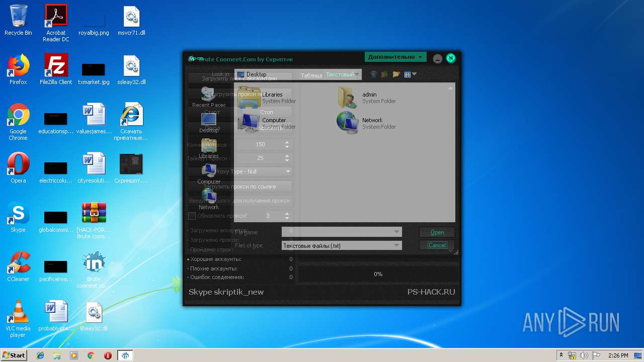The height and width of the screenshot is (362, 644).
Task: Open Opera from the taskbar
Action: [x=108, y=355]
